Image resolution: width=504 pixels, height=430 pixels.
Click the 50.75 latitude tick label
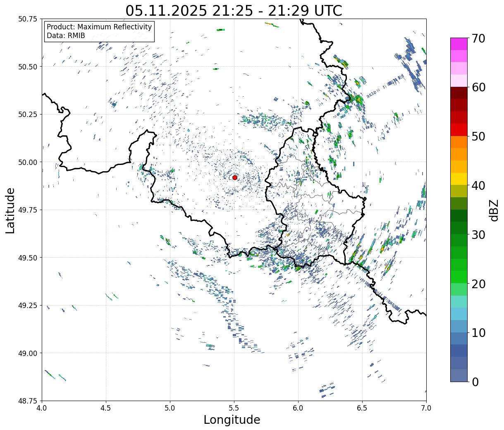(x=28, y=19)
